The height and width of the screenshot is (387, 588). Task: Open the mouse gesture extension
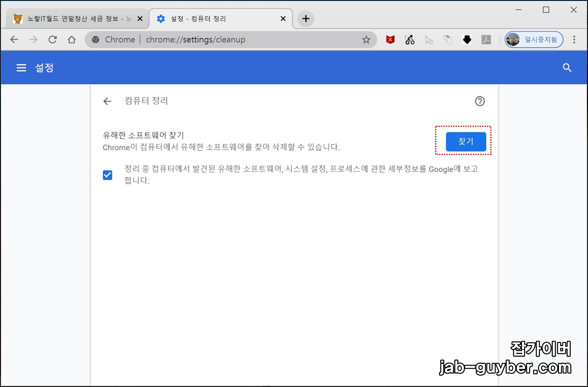coord(448,39)
